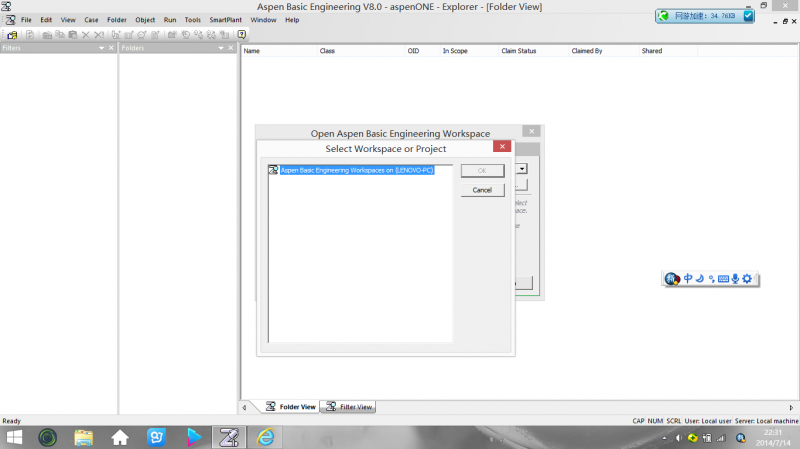Image resolution: width=800 pixels, height=449 pixels.
Task: Open the File menu
Action: (26, 20)
